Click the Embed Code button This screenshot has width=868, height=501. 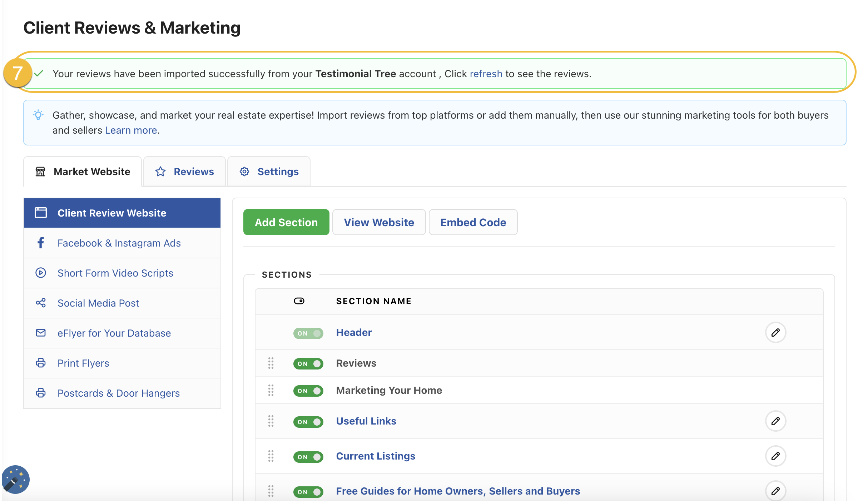473,222
